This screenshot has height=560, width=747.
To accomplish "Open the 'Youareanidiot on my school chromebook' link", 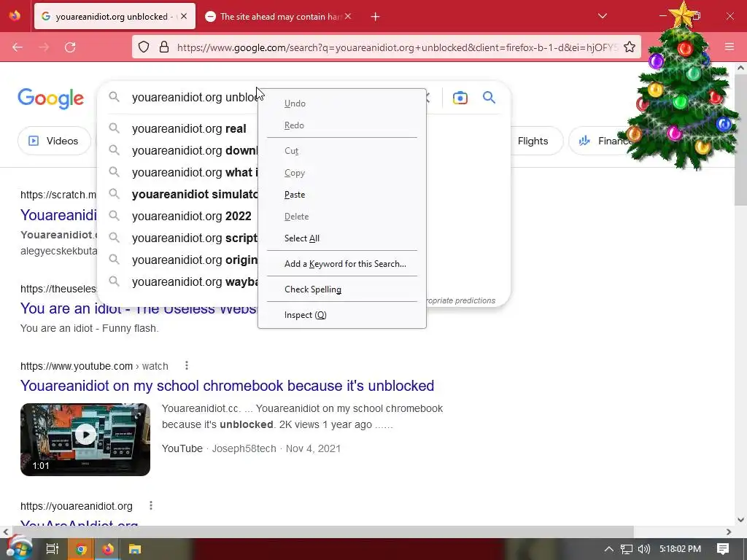I will click(x=228, y=386).
